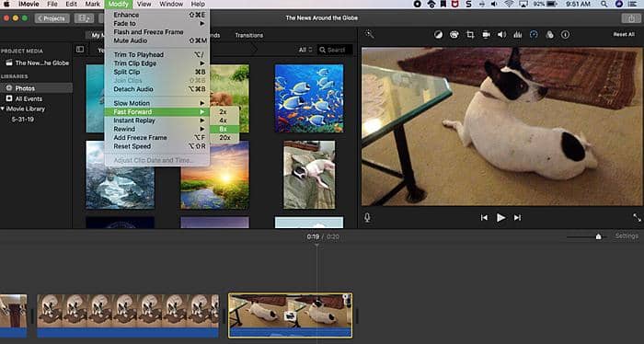Viewport: 644px width, 344px height.
Task: Switch to the Transitions tab
Action: click(x=249, y=35)
